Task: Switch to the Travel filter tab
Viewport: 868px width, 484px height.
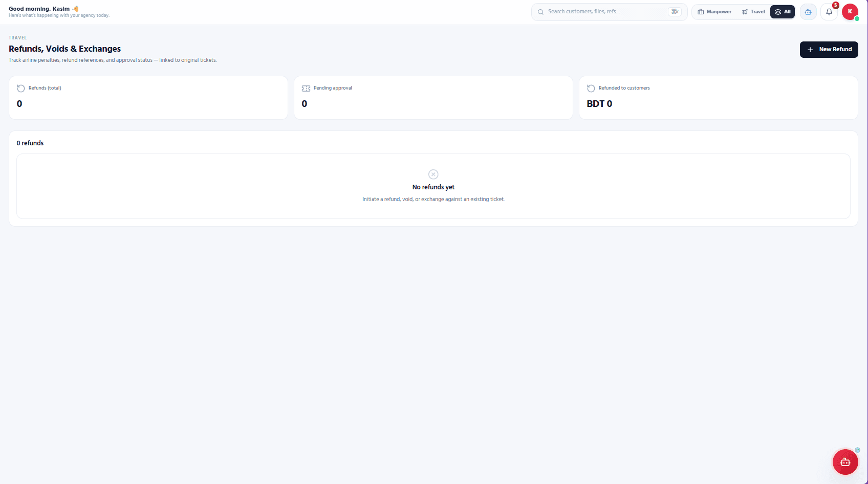Action: point(753,12)
